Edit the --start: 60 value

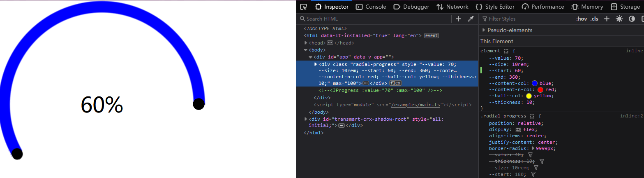click(518, 70)
